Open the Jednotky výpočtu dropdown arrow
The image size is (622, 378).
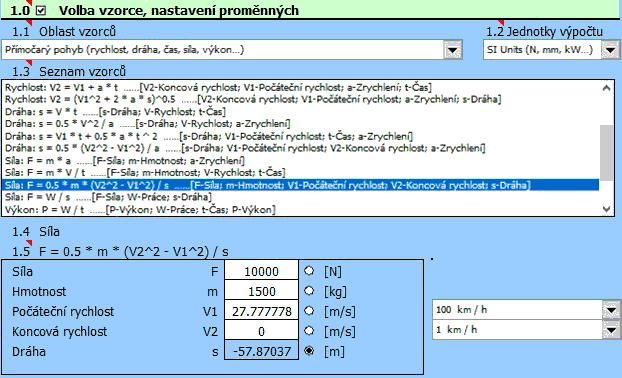coord(610,50)
